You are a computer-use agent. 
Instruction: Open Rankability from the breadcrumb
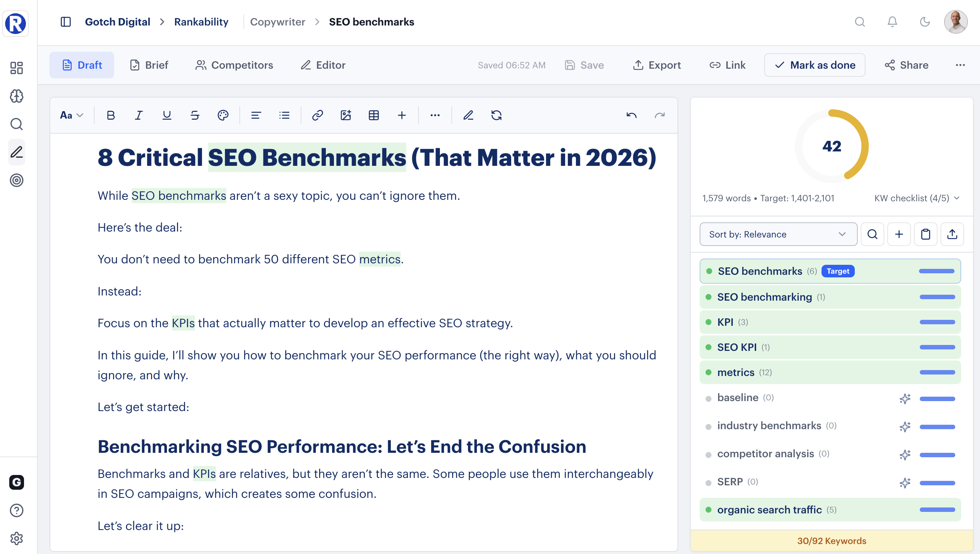201,22
